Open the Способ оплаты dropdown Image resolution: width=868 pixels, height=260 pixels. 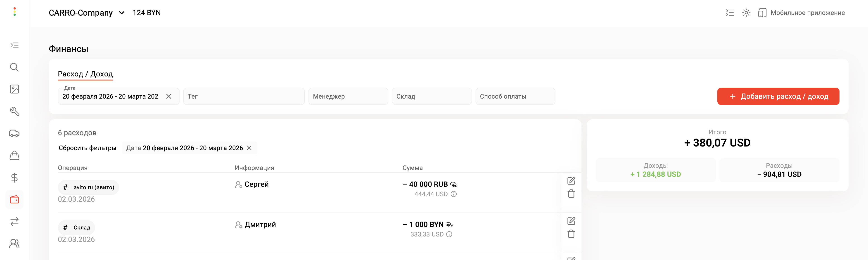click(x=515, y=96)
